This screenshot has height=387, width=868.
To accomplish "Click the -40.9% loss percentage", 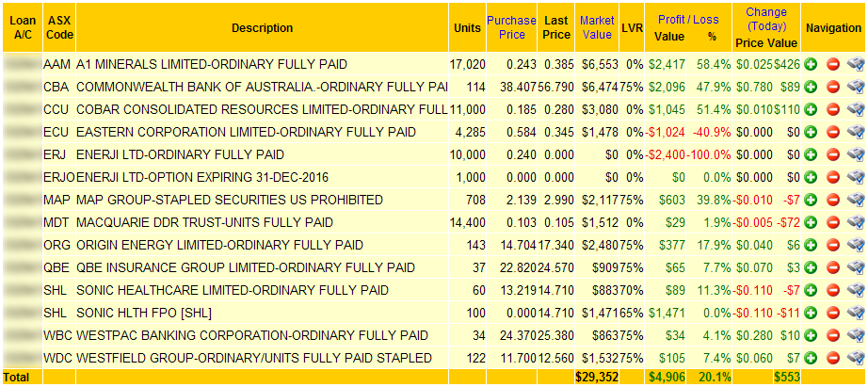I will click(712, 133).
